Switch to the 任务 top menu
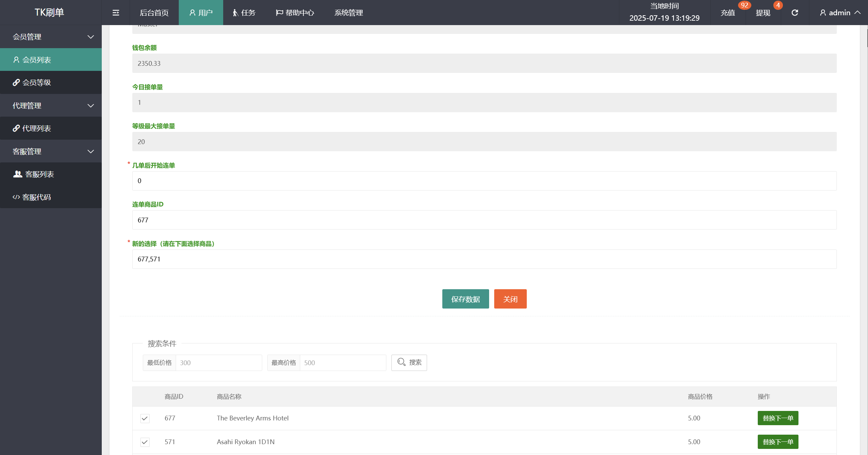The image size is (868, 455). click(x=244, y=13)
